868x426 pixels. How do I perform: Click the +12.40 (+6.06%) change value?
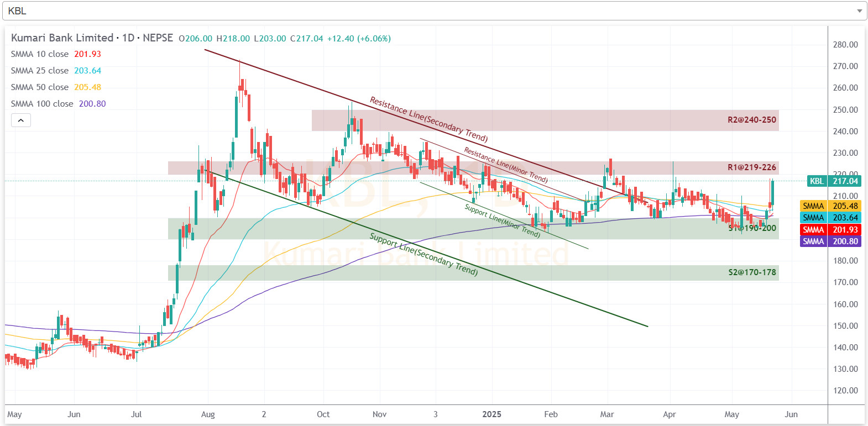[x=359, y=38]
